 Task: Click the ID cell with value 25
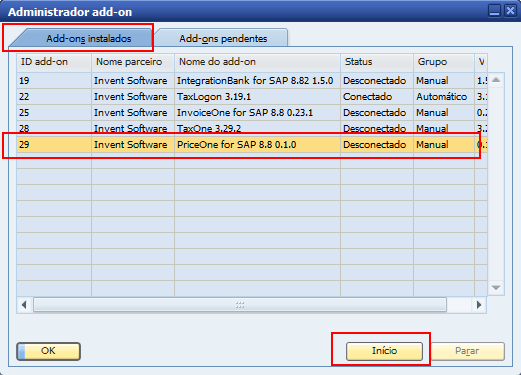[54, 113]
